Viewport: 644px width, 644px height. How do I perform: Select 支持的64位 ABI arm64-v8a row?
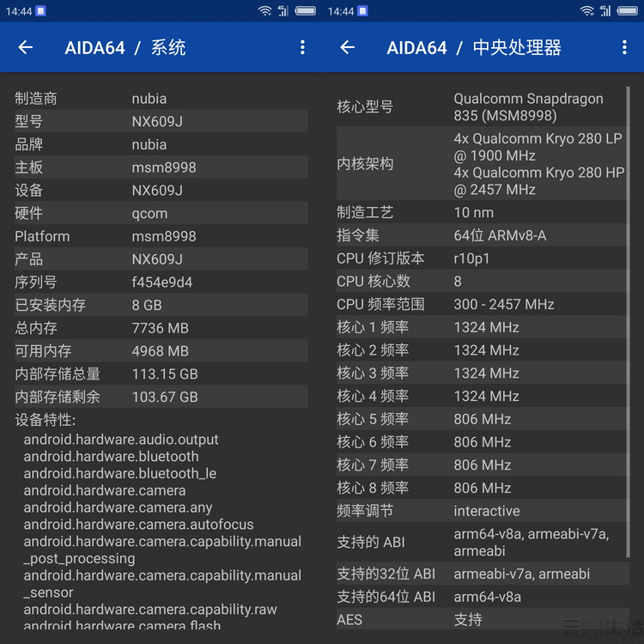483,597
